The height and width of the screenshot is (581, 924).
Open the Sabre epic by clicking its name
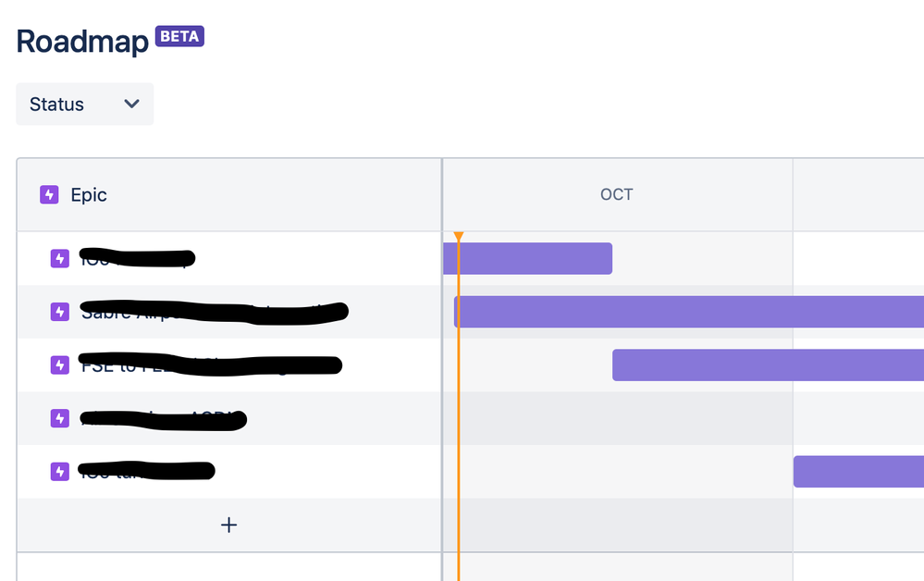[x=213, y=312]
